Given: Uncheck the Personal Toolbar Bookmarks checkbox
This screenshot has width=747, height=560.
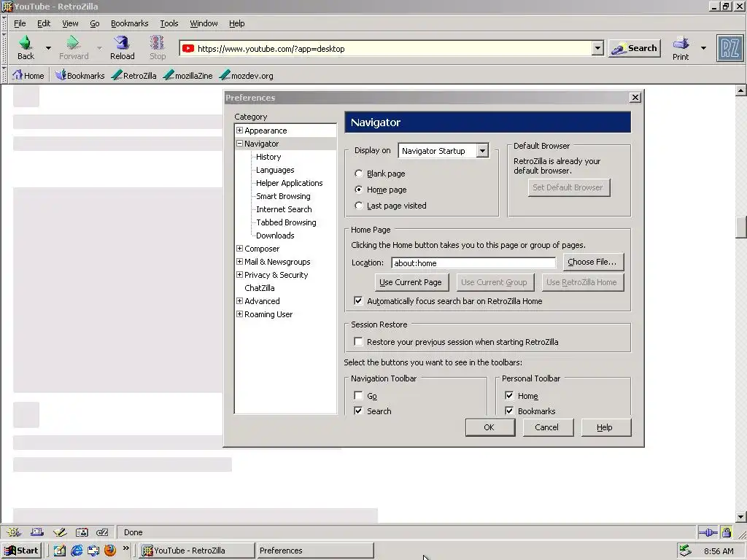Looking at the screenshot, I should tap(509, 411).
